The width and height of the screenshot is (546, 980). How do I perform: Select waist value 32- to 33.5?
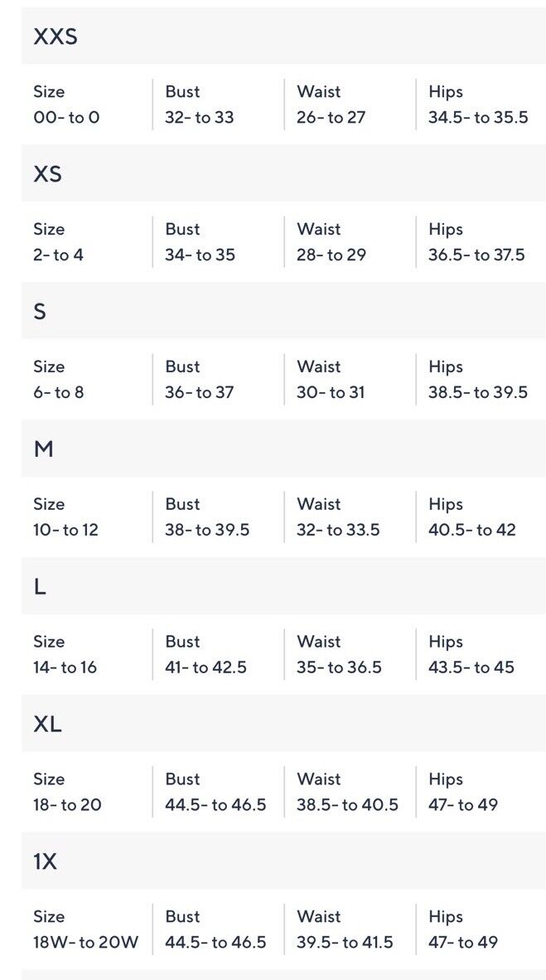point(339,530)
